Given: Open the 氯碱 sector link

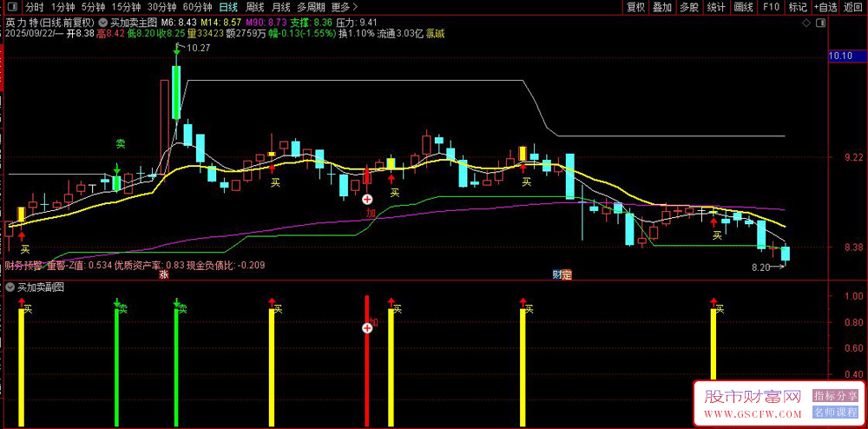Looking at the screenshot, I should tap(435, 33).
